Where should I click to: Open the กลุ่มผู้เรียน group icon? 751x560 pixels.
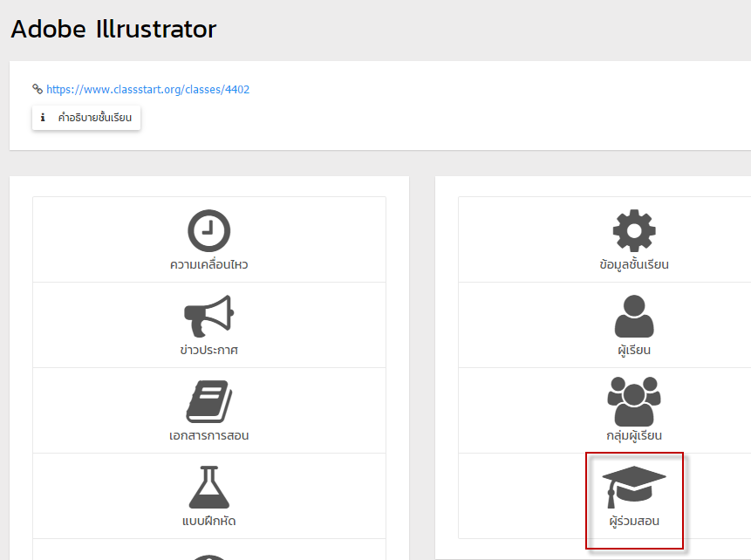634,401
